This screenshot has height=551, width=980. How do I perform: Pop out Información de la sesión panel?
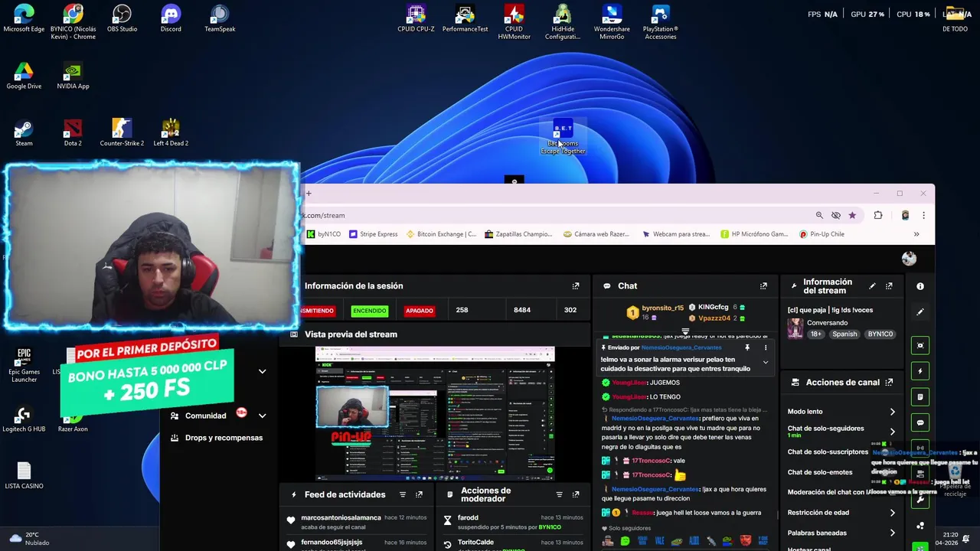click(x=576, y=286)
